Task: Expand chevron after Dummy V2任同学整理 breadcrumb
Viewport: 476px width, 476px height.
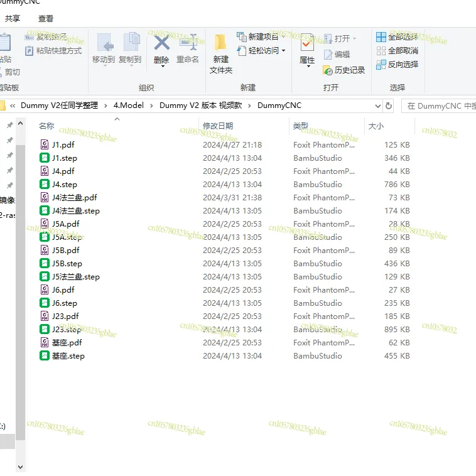Action: click(105, 105)
